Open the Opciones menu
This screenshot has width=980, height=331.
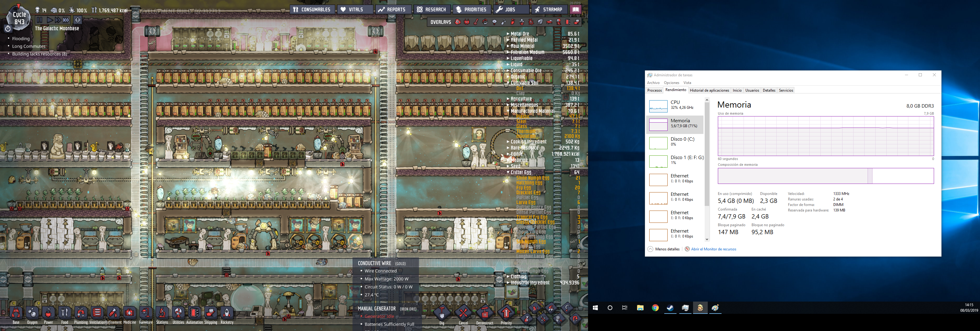click(672, 83)
